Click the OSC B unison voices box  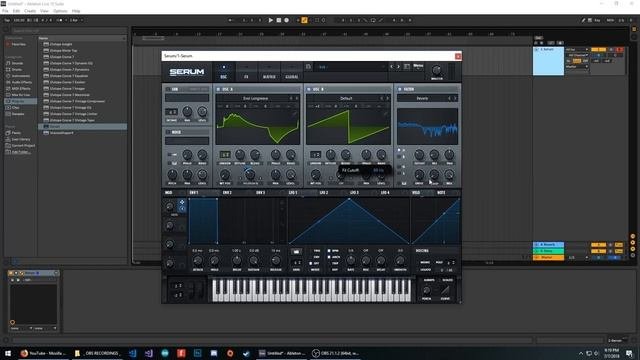pos(316,155)
